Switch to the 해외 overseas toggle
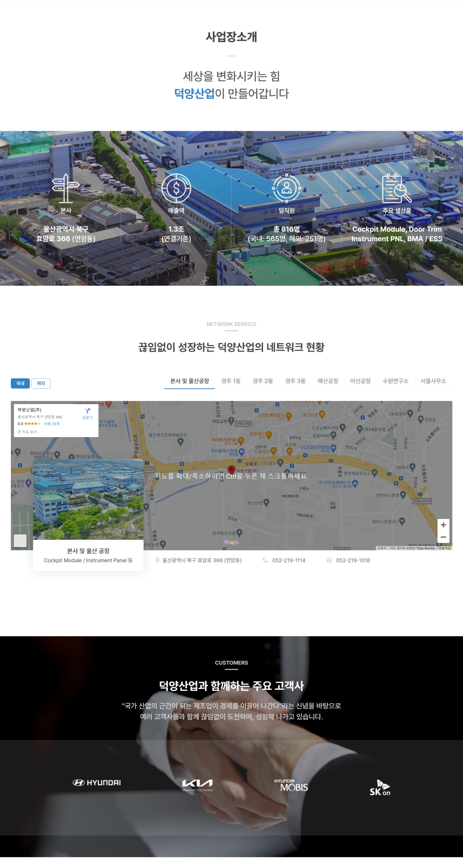Screen dimensions: 463x868 tap(41, 383)
